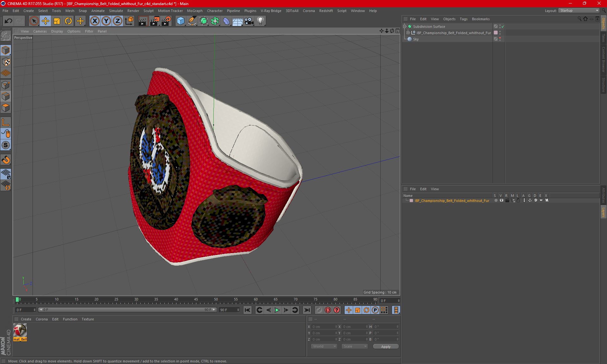Switch to Polygons mode
The width and height of the screenshot is (607, 364).
6,108
